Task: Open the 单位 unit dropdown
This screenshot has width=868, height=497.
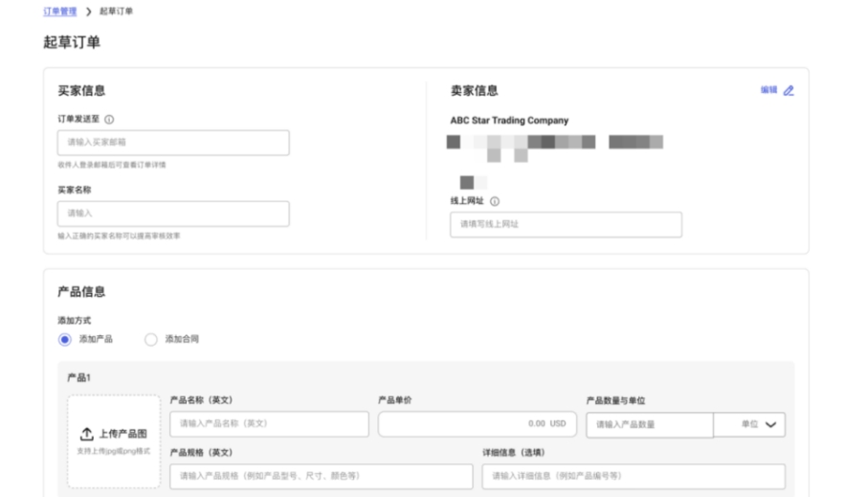Action: 749,424
